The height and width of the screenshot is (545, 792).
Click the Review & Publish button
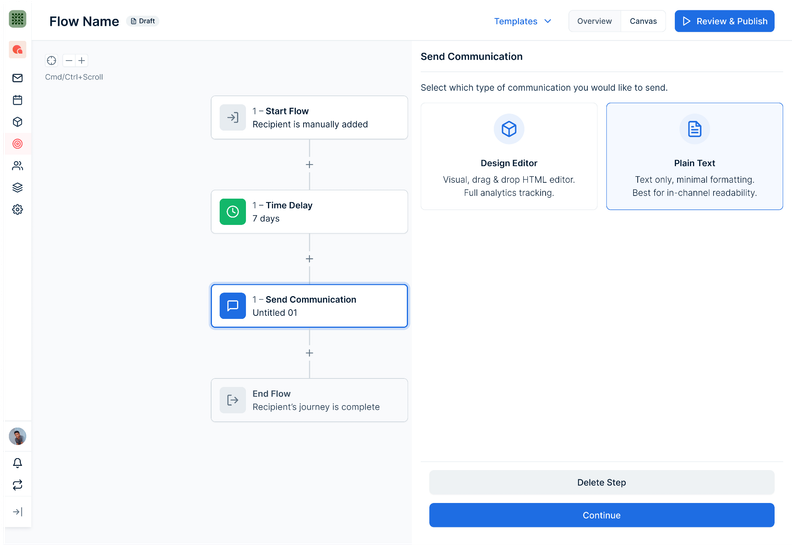point(724,21)
